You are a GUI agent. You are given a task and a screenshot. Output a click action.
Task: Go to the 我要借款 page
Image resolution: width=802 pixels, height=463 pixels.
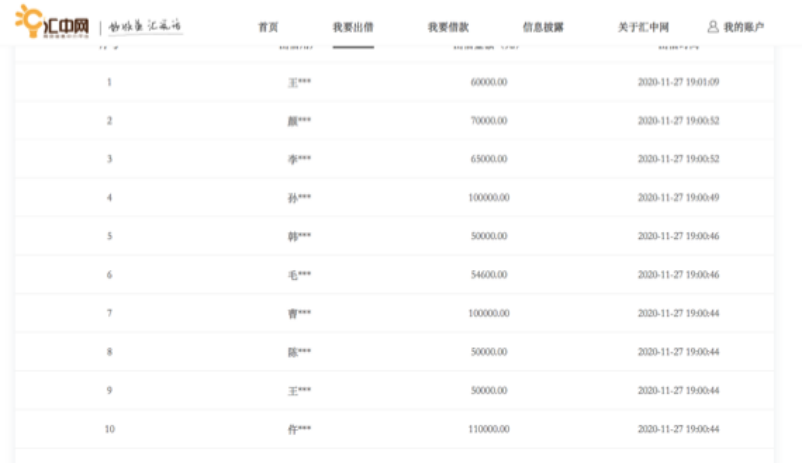pyautogui.click(x=448, y=27)
